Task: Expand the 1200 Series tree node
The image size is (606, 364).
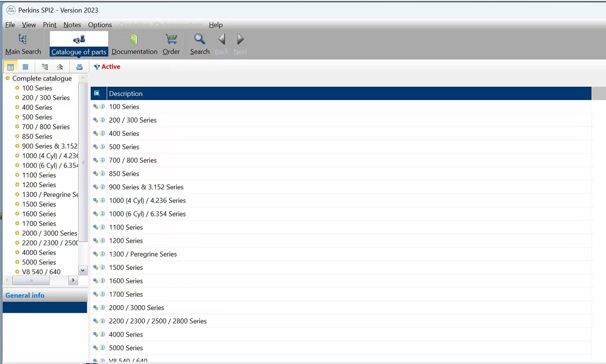Action: pyautogui.click(x=17, y=185)
